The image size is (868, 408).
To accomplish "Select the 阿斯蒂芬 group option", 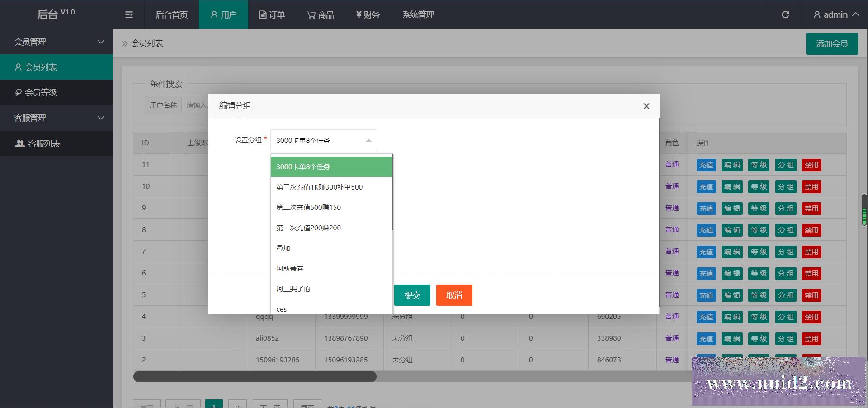I will click(x=290, y=268).
